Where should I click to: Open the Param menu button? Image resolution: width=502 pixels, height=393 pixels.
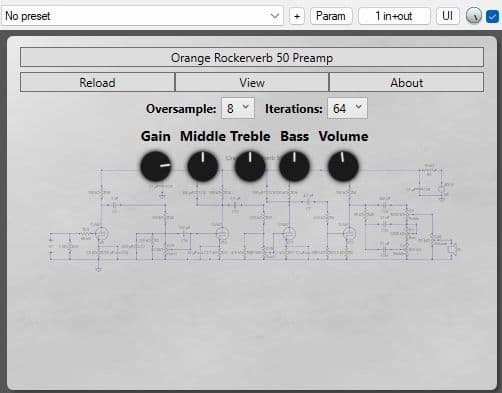(331, 16)
